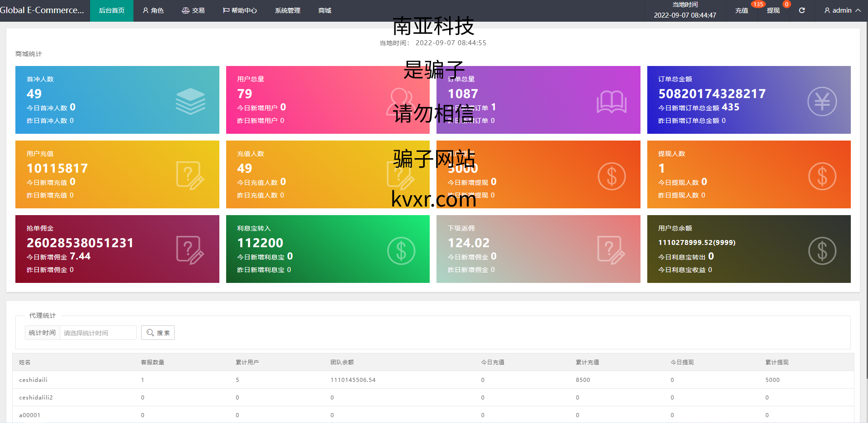Click the 订单总量 value 1087
Screen dimensions: 868x423
(463, 94)
